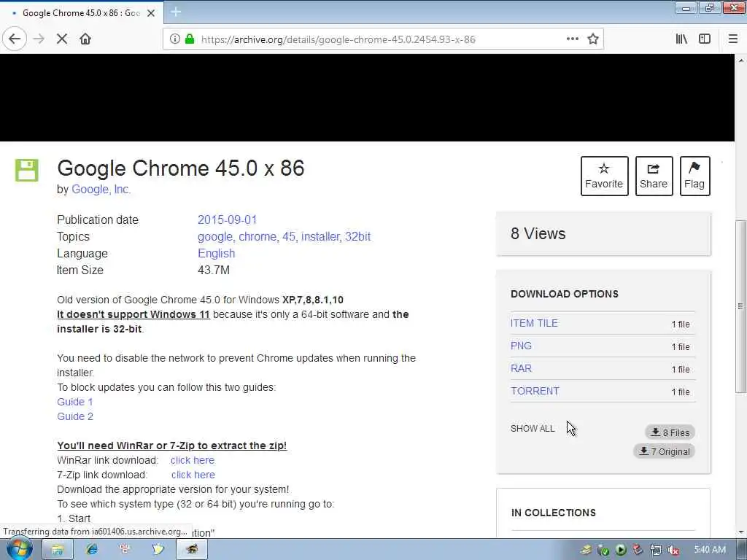This screenshot has width=747, height=560.
Task: Click the 'IN COLLECTIONS' heading
Action: tap(554, 513)
